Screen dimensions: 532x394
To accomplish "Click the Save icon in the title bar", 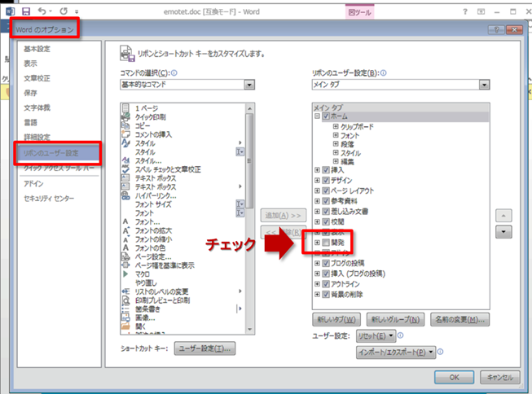I will pos(25,12).
